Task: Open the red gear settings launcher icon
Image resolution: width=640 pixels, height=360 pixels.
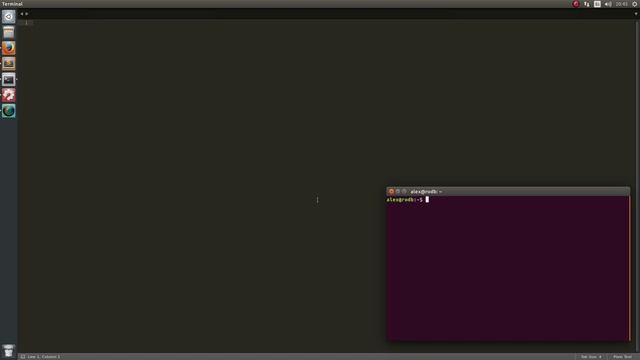Action: (9, 95)
